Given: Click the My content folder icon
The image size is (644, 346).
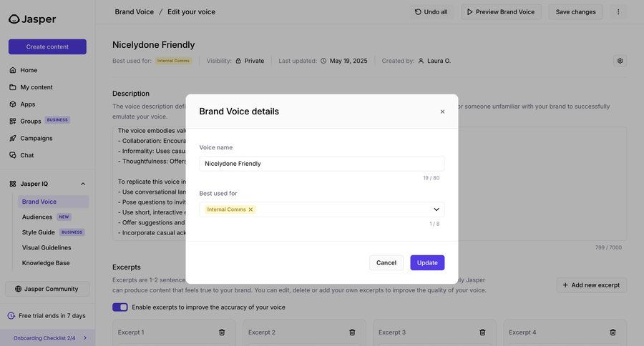Looking at the screenshot, I should (x=13, y=87).
